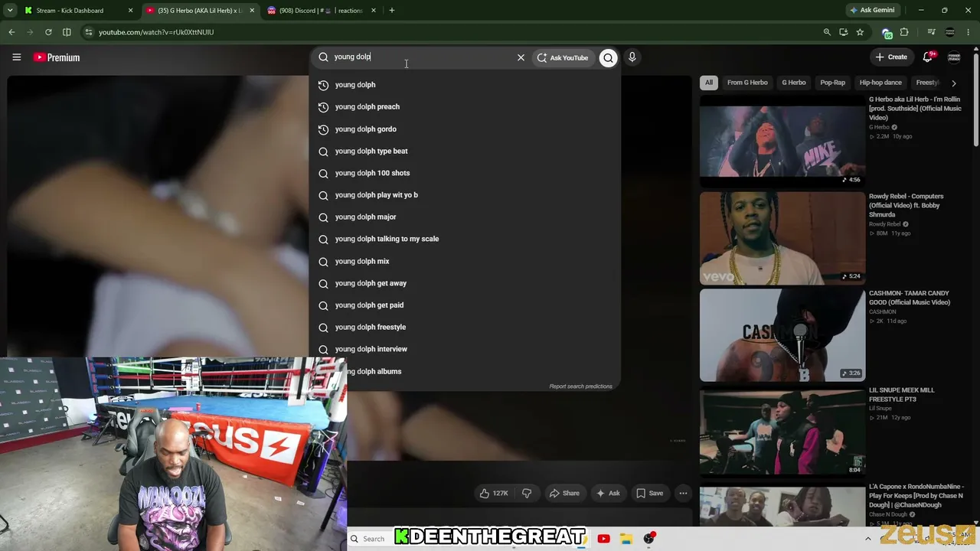Open CASHMON Tamar Candy Good thumbnail
This screenshot has height=551, width=980.
click(782, 335)
